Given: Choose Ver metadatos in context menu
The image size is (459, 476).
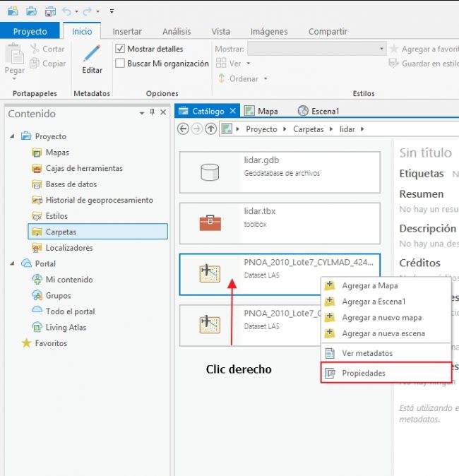Looking at the screenshot, I should pos(386,353).
